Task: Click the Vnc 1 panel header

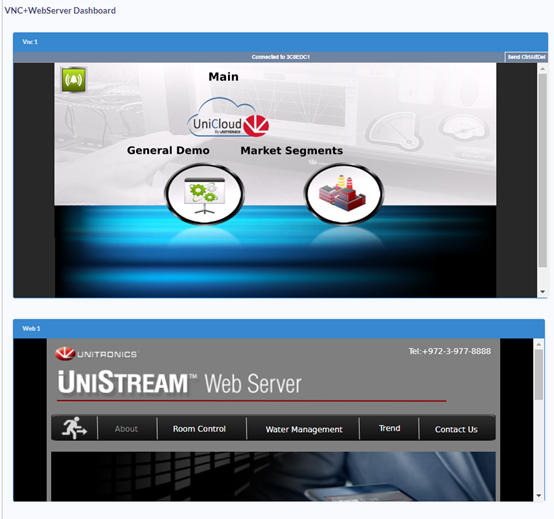Action: (x=281, y=42)
